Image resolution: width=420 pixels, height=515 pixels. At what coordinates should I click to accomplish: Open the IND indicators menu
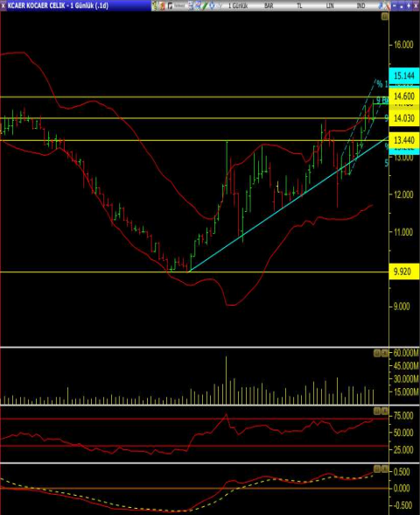coord(360,5)
